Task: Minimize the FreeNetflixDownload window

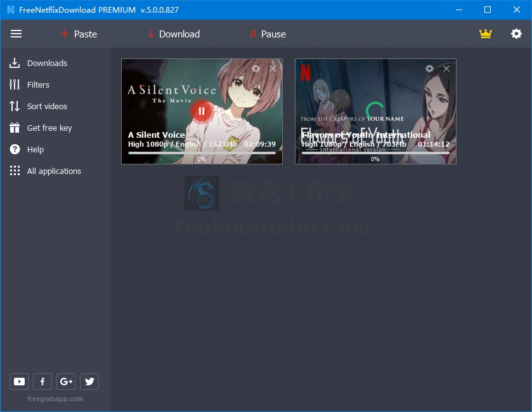Action: (459, 10)
